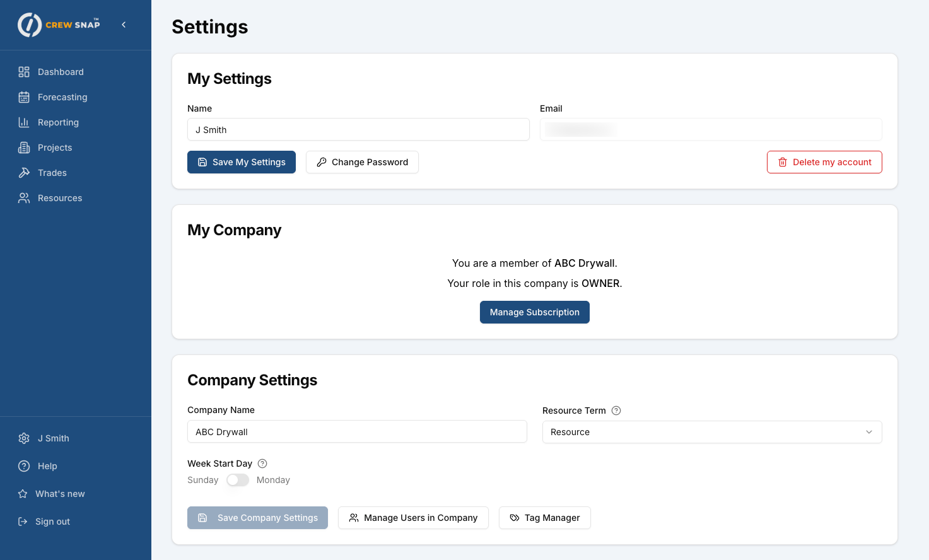This screenshot has height=560, width=929.
Task: Show help tooltip for Week Start Day
Action: 262,464
